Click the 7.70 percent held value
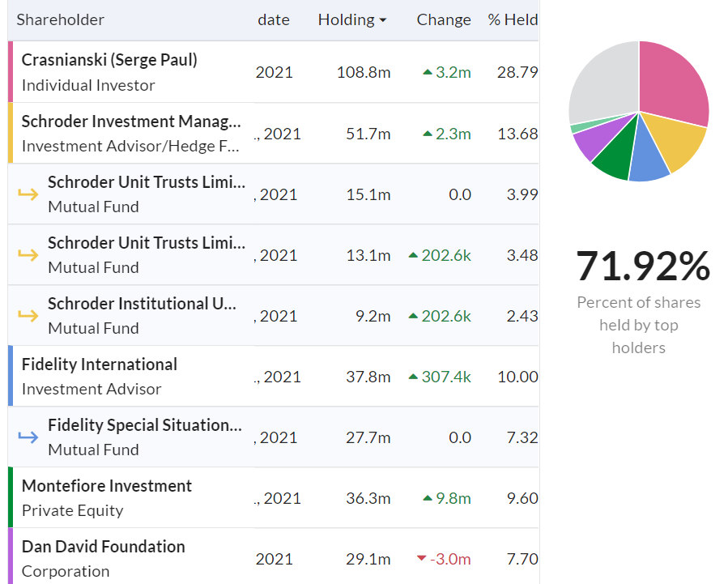The width and height of the screenshot is (728, 584). 522,560
